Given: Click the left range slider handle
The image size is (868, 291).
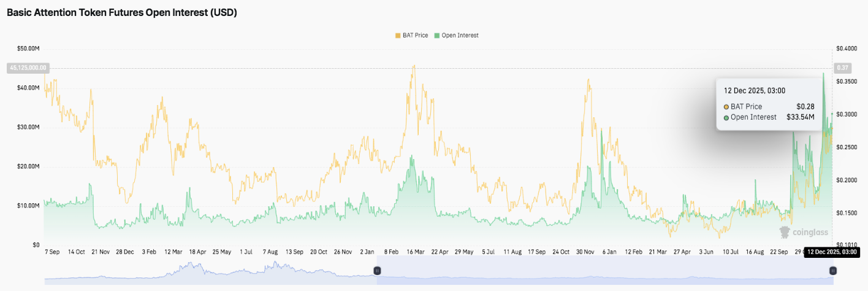Looking at the screenshot, I should point(378,271).
